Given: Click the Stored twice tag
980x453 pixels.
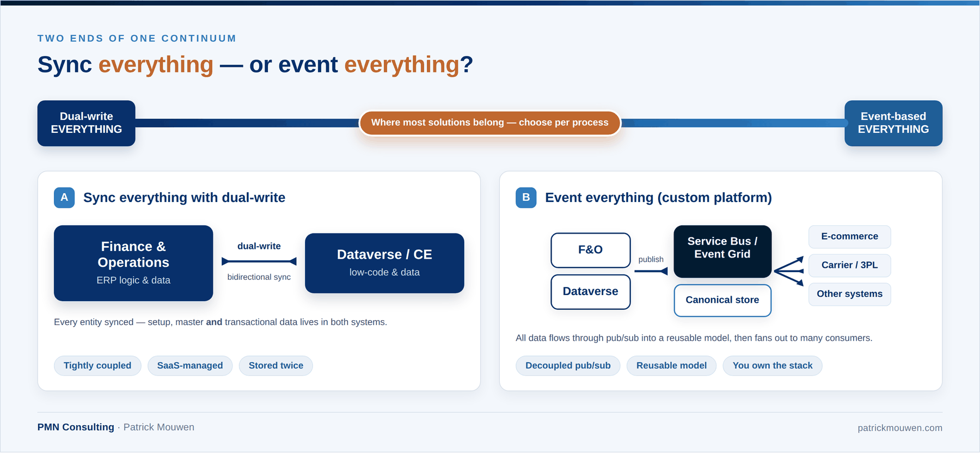Looking at the screenshot, I should click(276, 365).
